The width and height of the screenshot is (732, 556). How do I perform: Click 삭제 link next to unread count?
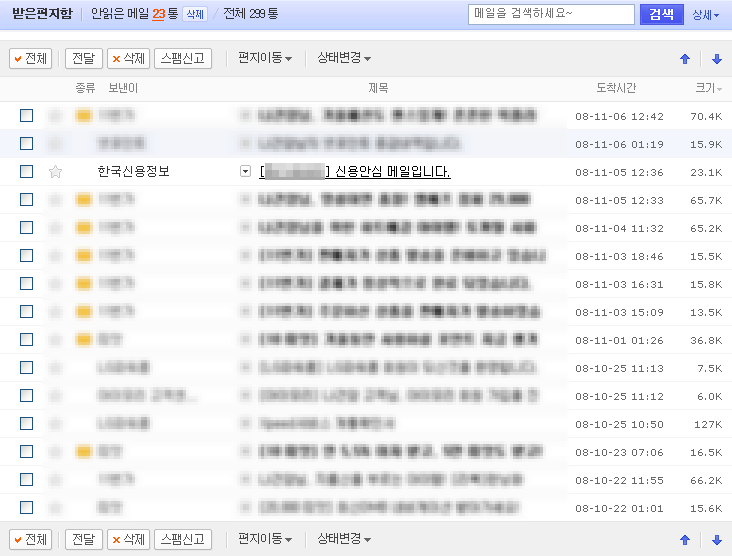195,14
